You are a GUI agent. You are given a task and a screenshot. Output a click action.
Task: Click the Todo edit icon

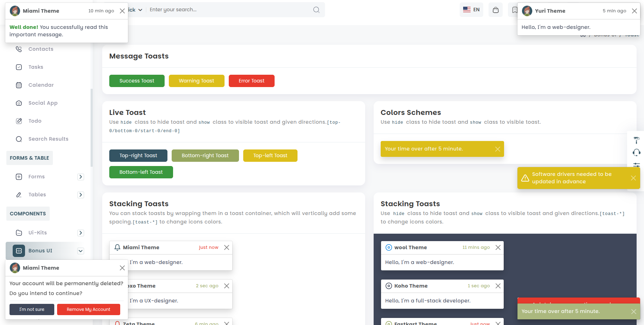(19, 121)
